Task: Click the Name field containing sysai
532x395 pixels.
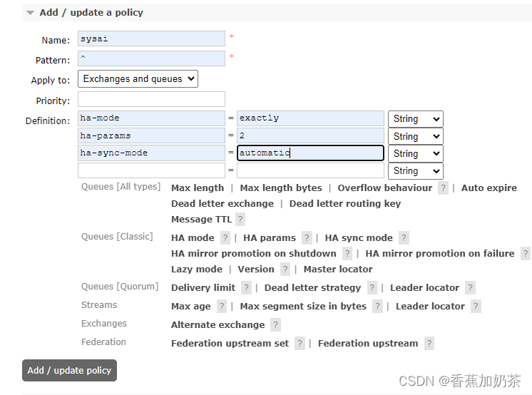Action: 151,39
